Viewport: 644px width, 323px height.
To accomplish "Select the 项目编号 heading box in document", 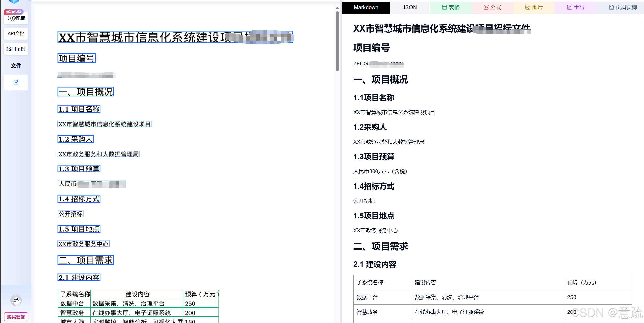I will [77, 58].
